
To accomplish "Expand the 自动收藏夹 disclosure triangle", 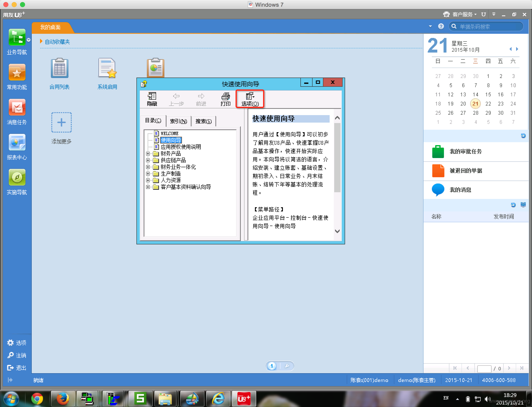I will pyautogui.click(x=41, y=41).
